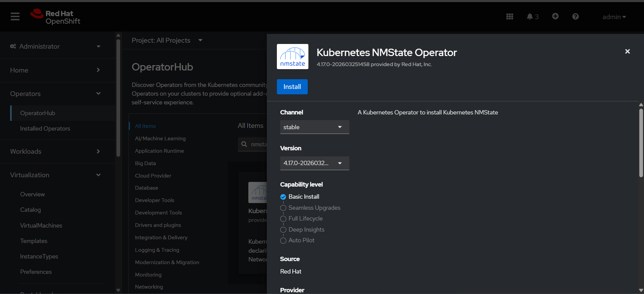Select the Seamless Upgrades capability level
644x294 pixels.
click(283, 208)
